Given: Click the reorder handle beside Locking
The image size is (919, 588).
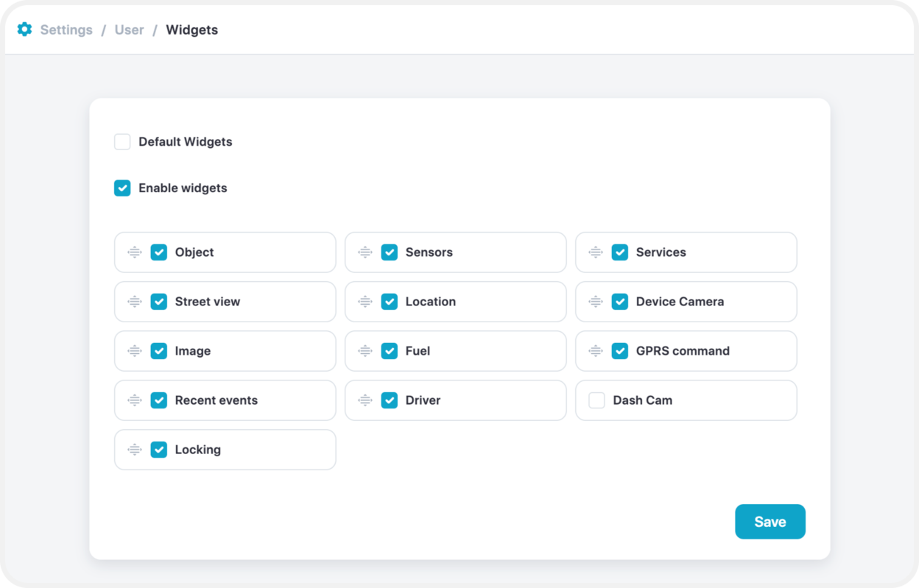Looking at the screenshot, I should coord(135,450).
